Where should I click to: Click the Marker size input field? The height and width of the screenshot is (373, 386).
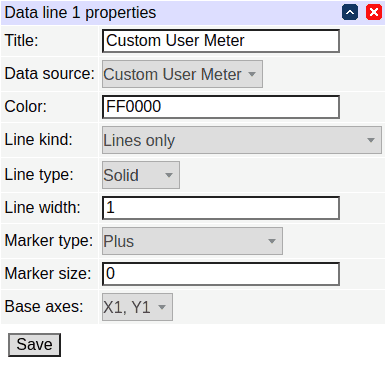click(x=221, y=274)
